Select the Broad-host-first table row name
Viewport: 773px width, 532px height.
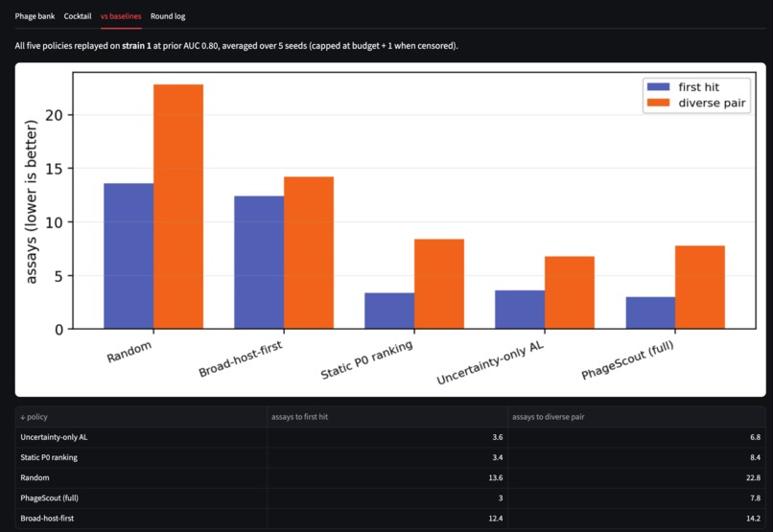tap(47, 518)
